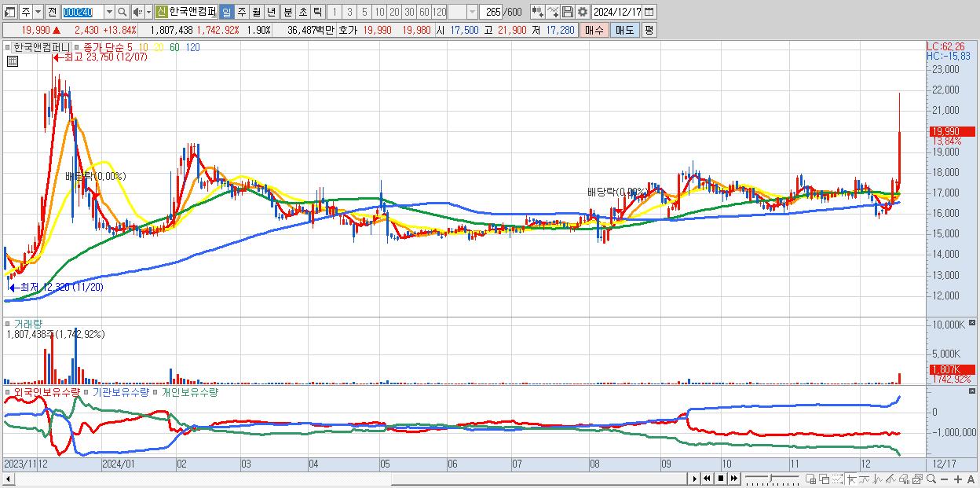The width and height of the screenshot is (980, 488).
Task: Select the 120 interval preset button
Action: [x=439, y=12]
